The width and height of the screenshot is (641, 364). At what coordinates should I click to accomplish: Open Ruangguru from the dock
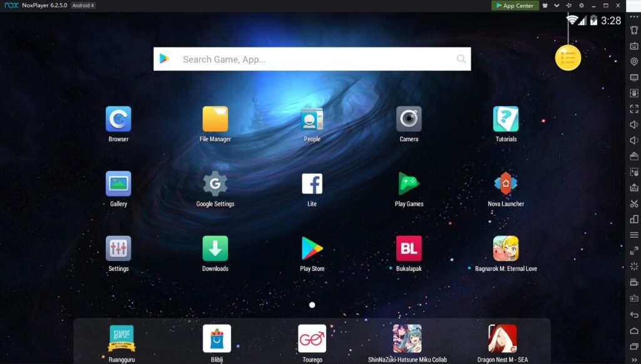121,339
